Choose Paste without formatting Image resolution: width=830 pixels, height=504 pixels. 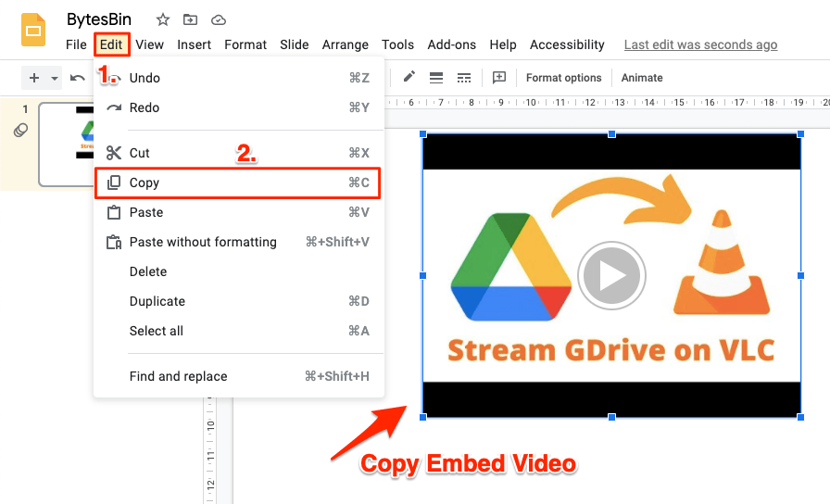(x=239, y=242)
